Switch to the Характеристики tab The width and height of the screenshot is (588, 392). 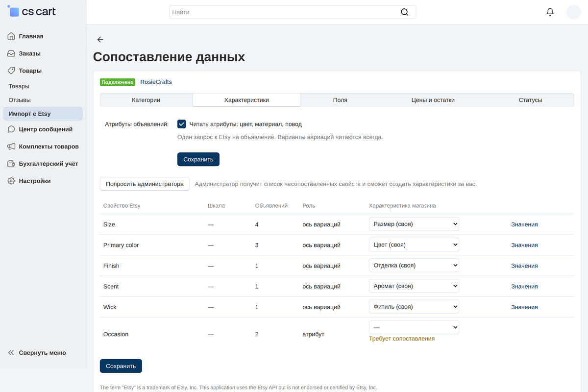pyautogui.click(x=246, y=100)
